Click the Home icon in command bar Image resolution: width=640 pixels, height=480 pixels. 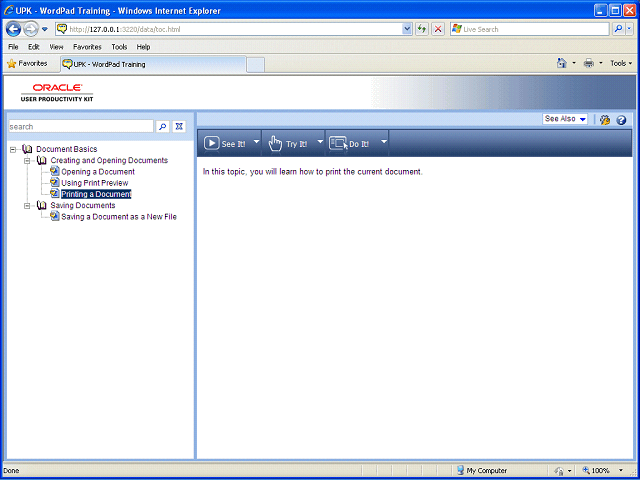point(562,63)
